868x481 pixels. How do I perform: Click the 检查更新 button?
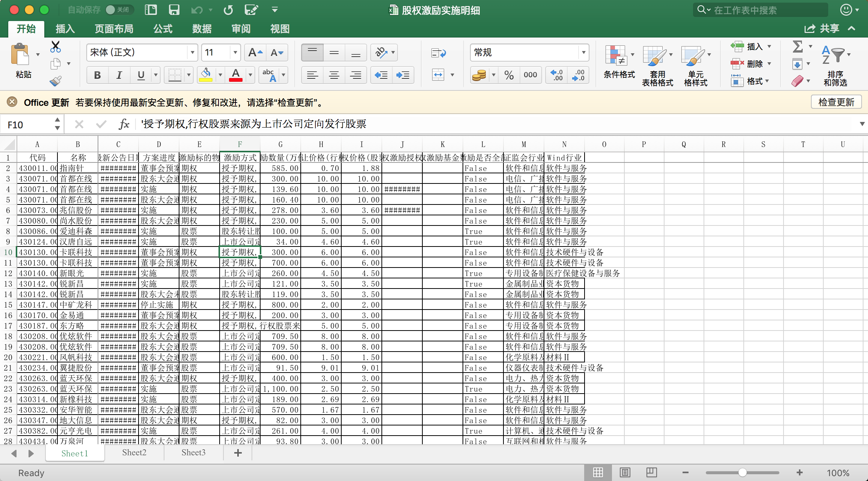[x=836, y=102]
